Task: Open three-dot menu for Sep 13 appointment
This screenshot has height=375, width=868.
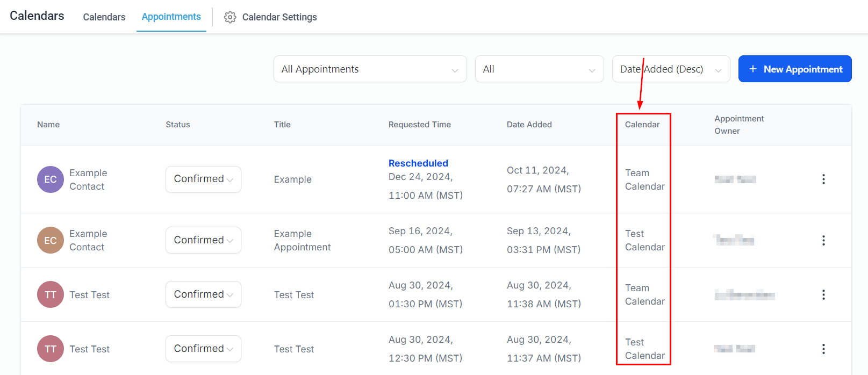Action: 823,241
